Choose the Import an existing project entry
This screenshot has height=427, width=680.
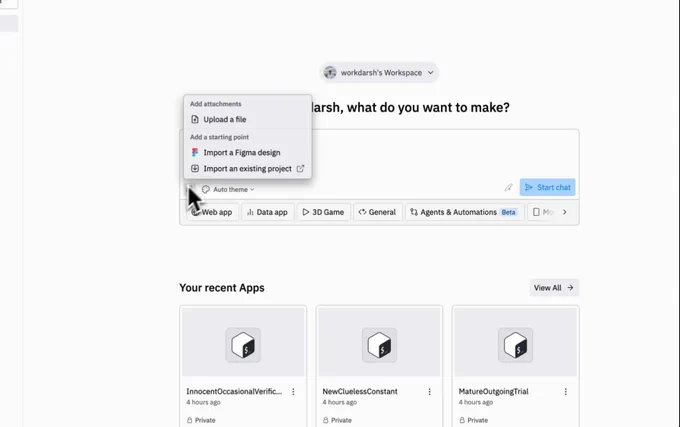247,169
